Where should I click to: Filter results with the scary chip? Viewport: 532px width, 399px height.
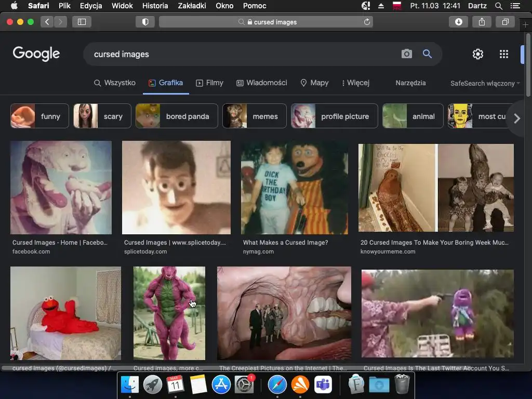coord(102,116)
